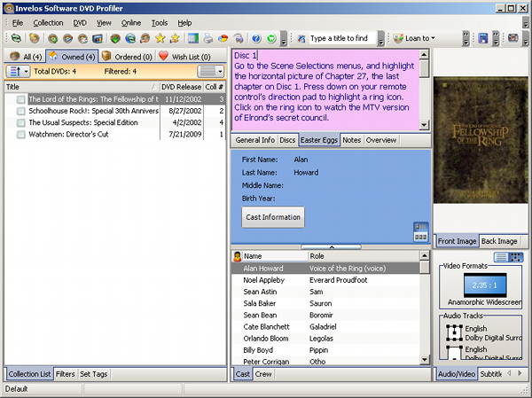Click the blue question mark help icon

[x=256, y=38]
